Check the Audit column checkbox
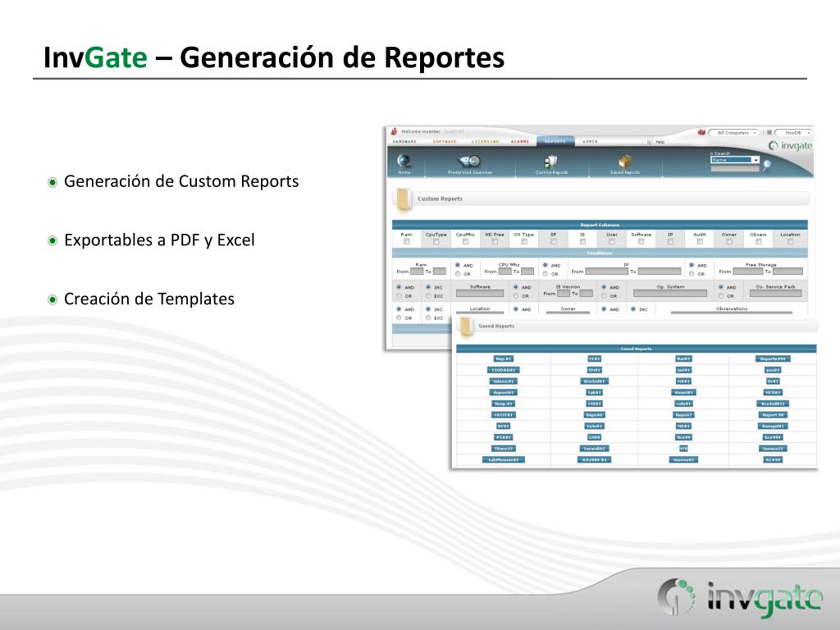Image resolution: width=840 pixels, height=630 pixels. [x=700, y=242]
